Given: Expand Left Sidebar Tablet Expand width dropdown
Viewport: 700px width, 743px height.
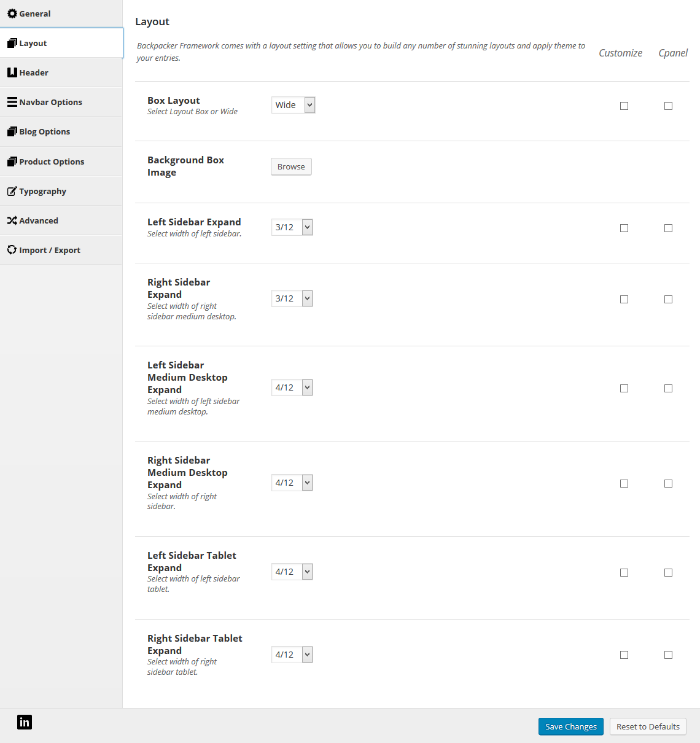Looking at the screenshot, I should (x=292, y=572).
